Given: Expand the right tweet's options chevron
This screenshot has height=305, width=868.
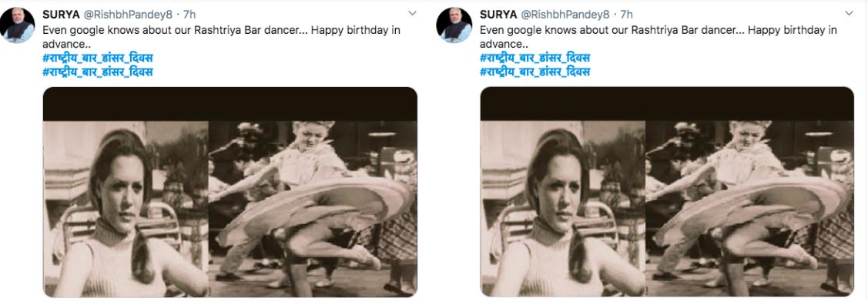Looking at the screenshot, I should pyautogui.click(x=850, y=13).
